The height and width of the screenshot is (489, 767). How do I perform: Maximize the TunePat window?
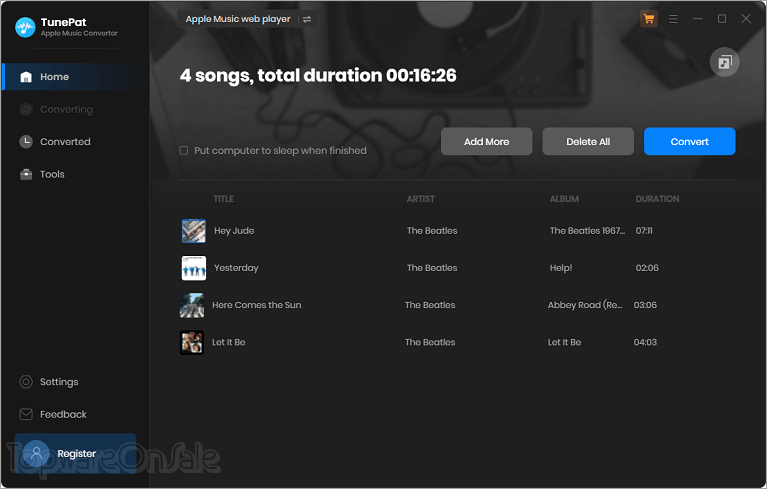[x=722, y=19]
